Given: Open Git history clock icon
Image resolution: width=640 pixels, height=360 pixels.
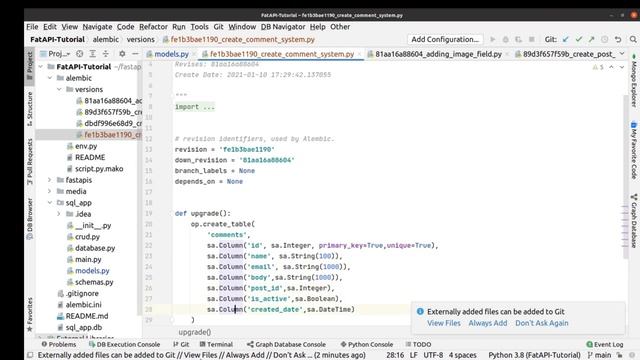Looking at the screenshot, I should click(604, 40).
